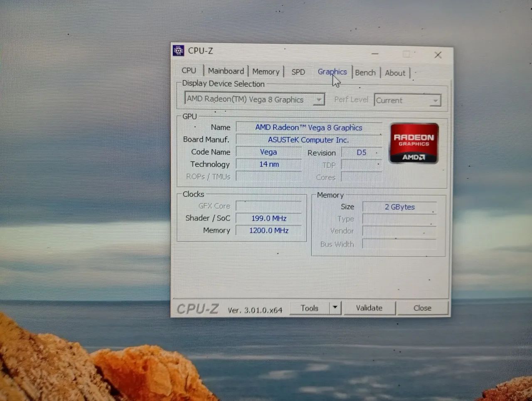The height and width of the screenshot is (401, 532).
Task: Open the Bench tab
Action: [365, 72]
